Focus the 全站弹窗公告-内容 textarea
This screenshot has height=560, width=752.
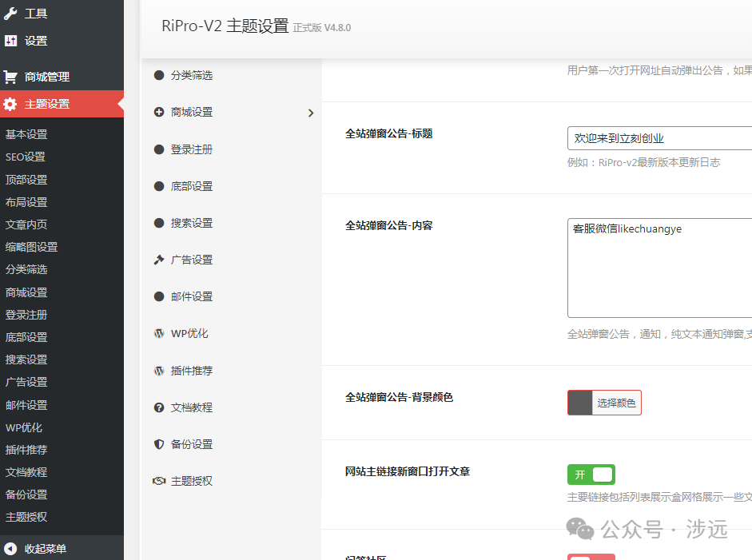click(659, 268)
